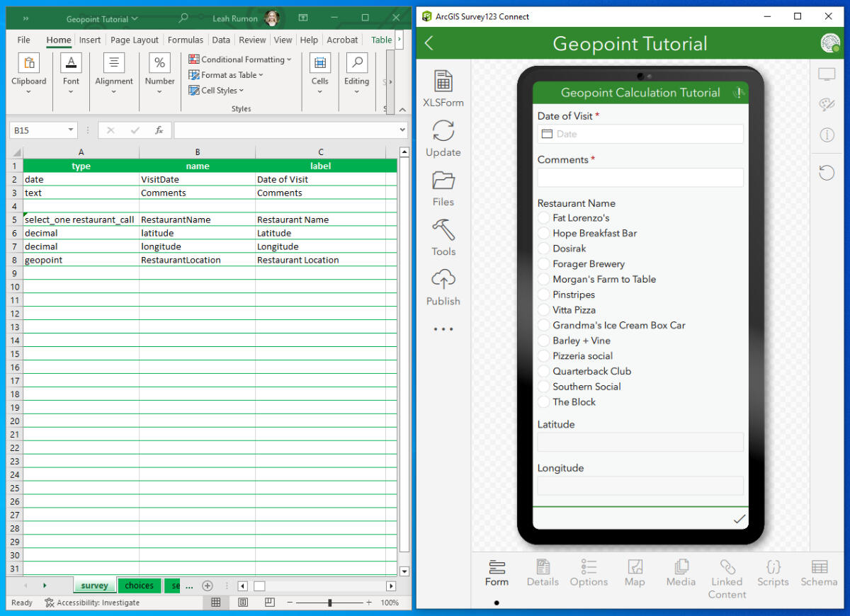850x616 pixels.
Task: Click the Linked Content chain icon
Action: pos(727,567)
